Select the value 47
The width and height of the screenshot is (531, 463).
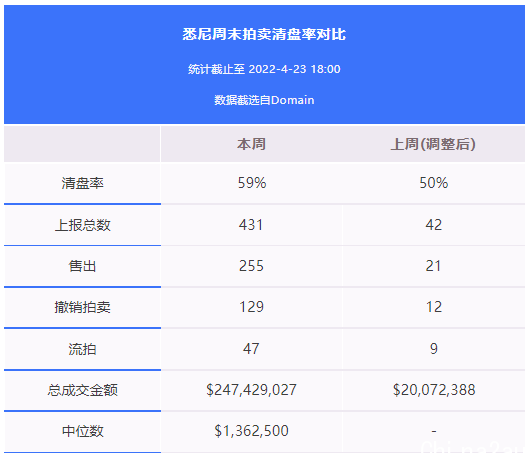pyautogui.click(x=251, y=349)
